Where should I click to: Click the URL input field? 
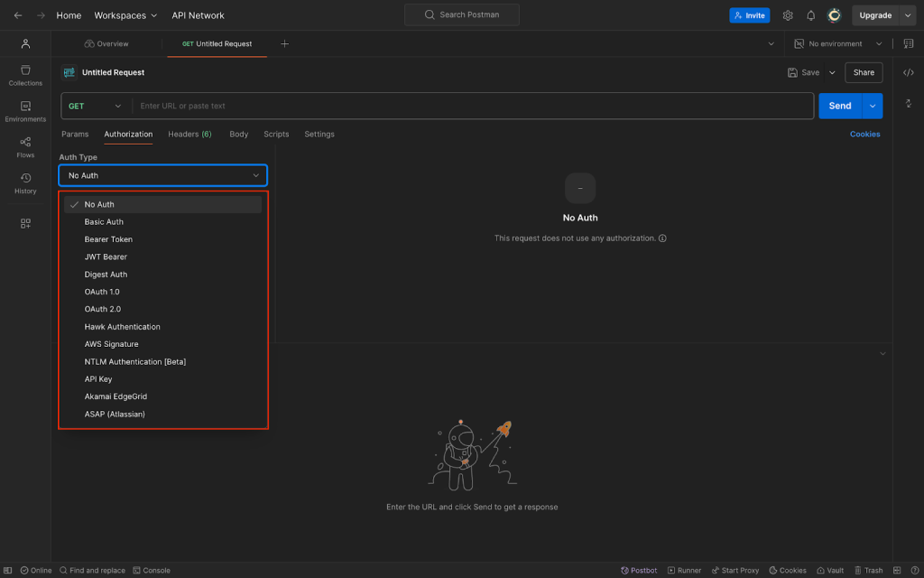(473, 107)
